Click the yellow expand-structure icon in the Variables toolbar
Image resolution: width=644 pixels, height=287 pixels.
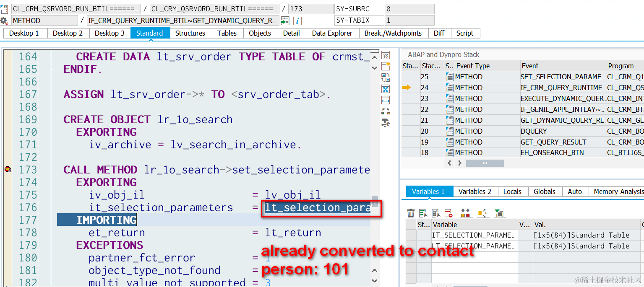[x=482, y=213]
